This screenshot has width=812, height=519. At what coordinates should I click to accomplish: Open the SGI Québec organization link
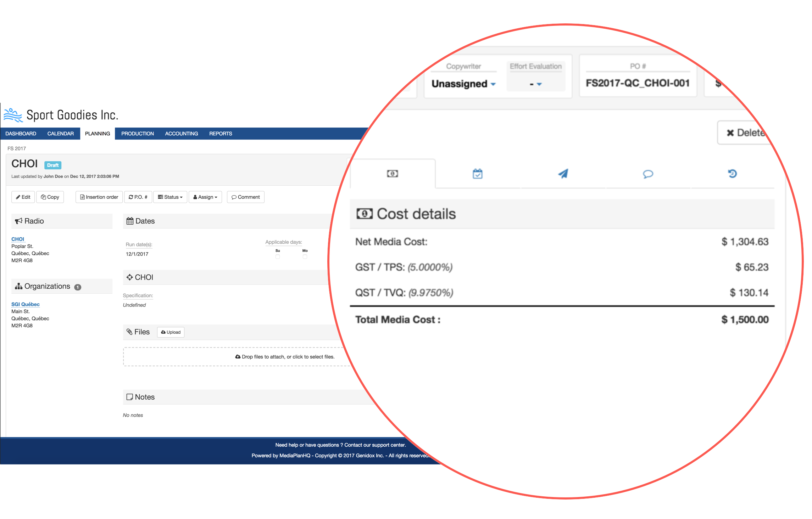coord(26,304)
